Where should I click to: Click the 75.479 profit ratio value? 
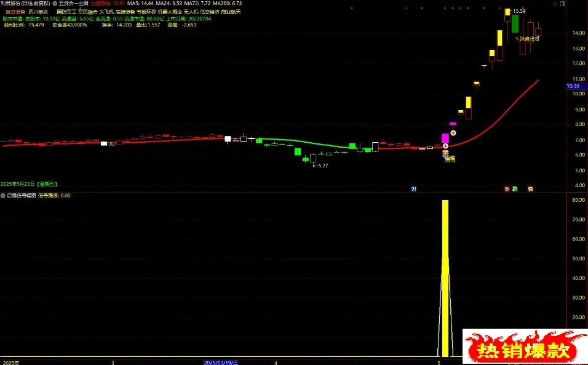click(36, 25)
